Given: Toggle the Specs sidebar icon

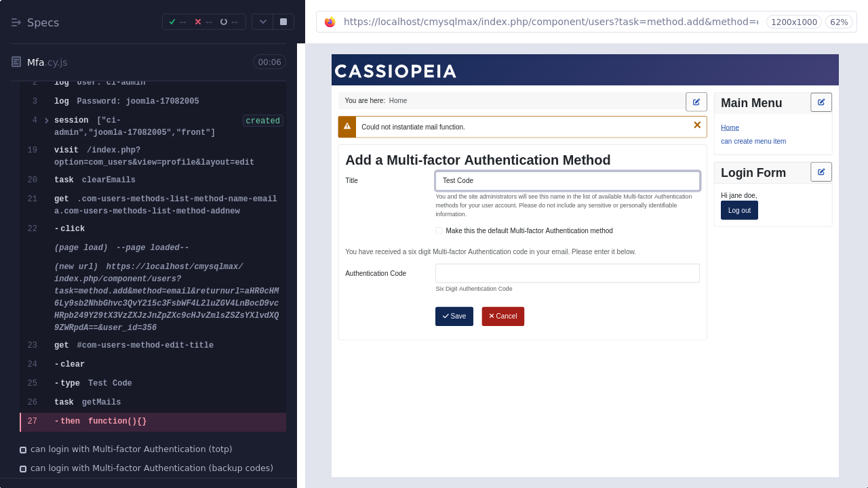Looking at the screenshot, I should click(16, 22).
